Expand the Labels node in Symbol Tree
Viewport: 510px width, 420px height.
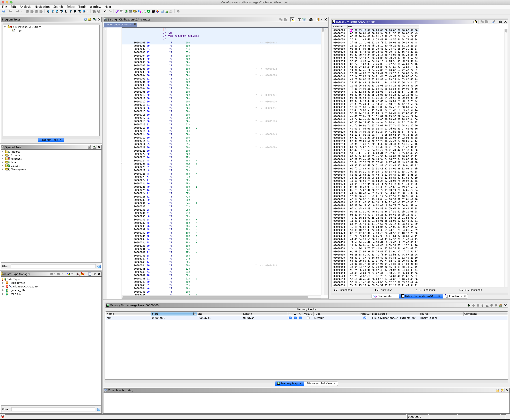3,162
